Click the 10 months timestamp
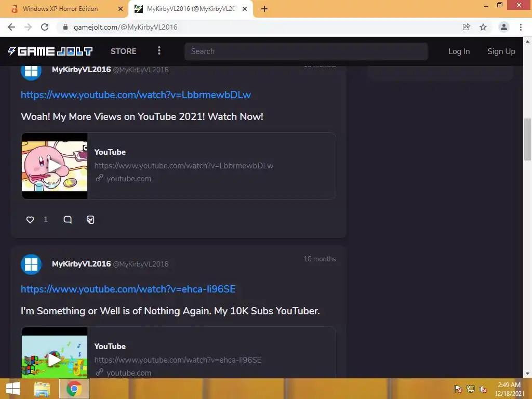 (320, 259)
